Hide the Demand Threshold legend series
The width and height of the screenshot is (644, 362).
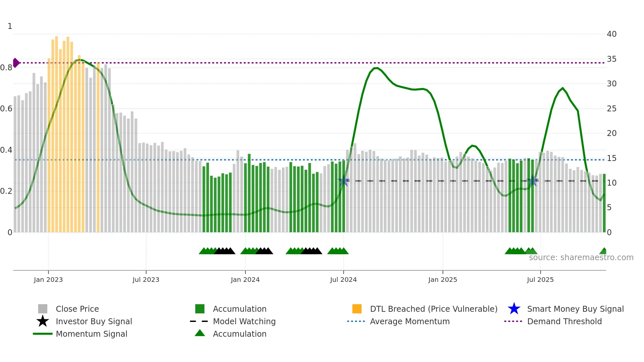click(x=564, y=321)
